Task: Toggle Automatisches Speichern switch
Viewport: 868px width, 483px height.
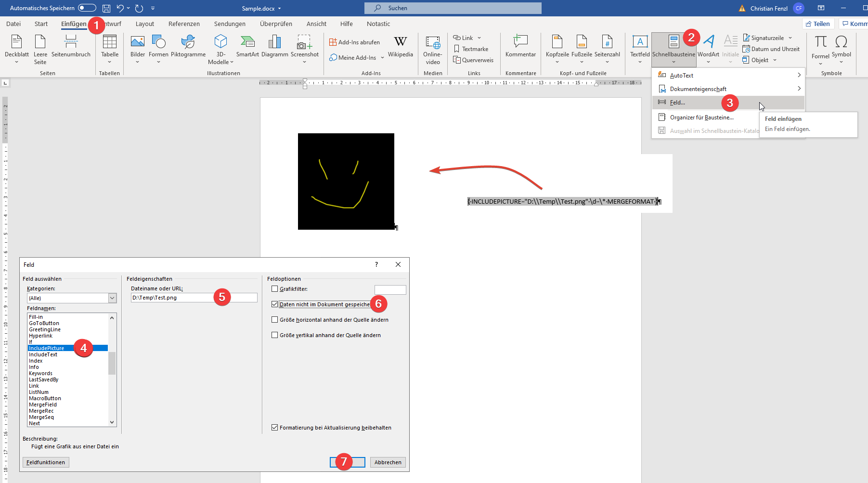Action: coord(87,8)
